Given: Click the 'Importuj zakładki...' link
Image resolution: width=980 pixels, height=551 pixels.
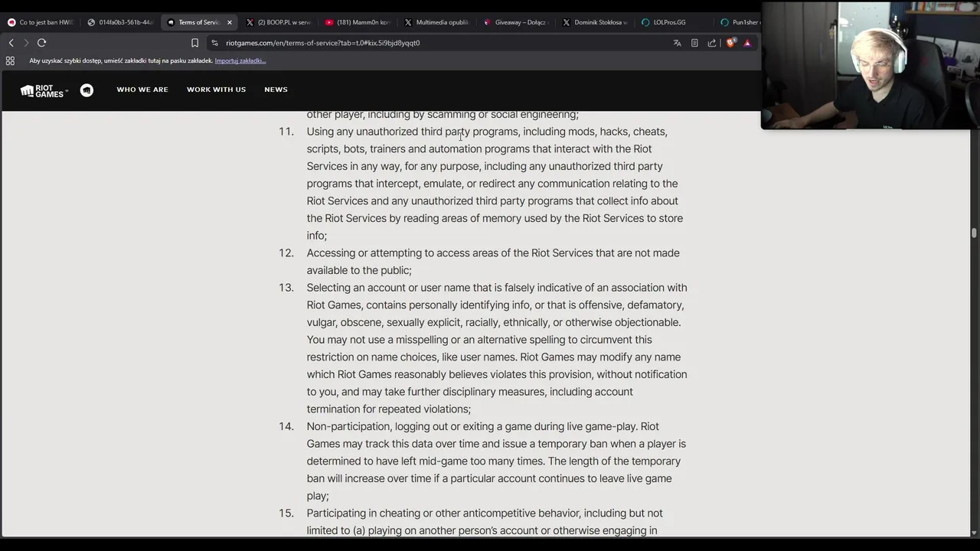Looking at the screenshot, I should (x=240, y=60).
